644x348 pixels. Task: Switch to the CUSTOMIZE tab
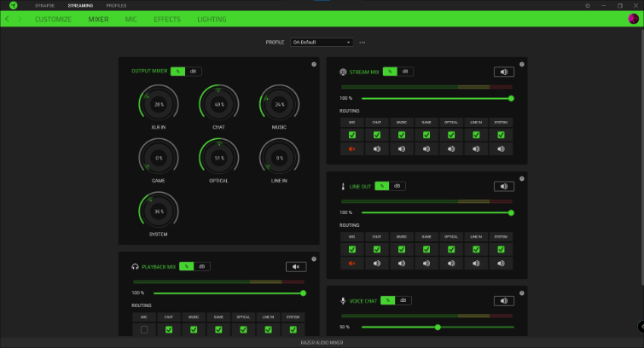pyautogui.click(x=53, y=20)
